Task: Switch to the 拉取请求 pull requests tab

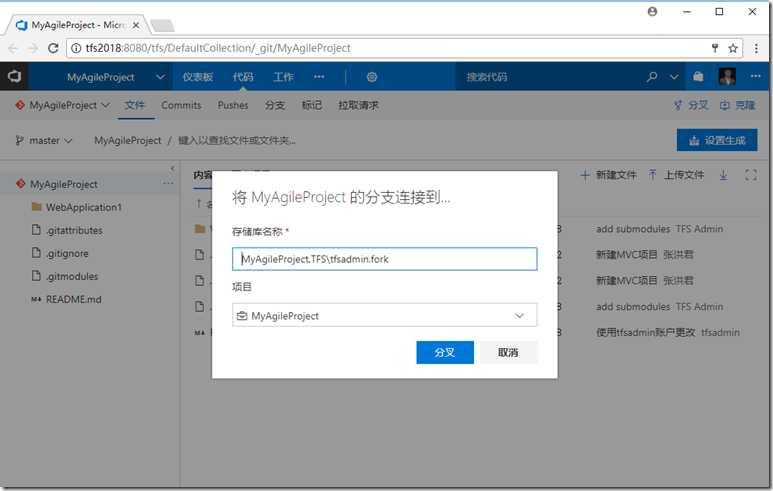Action: coord(358,105)
